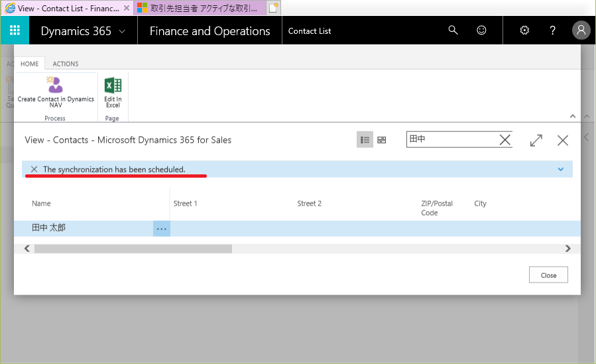Click the search field containing 田中

(451, 139)
